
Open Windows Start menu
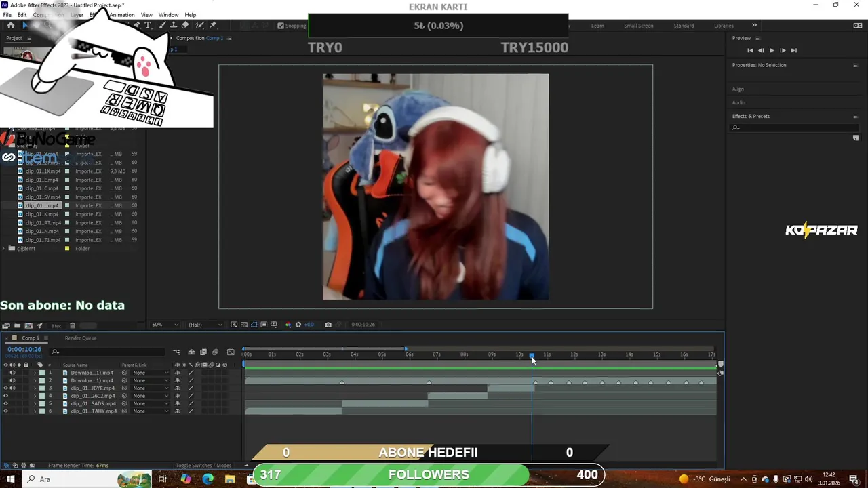click(x=11, y=479)
